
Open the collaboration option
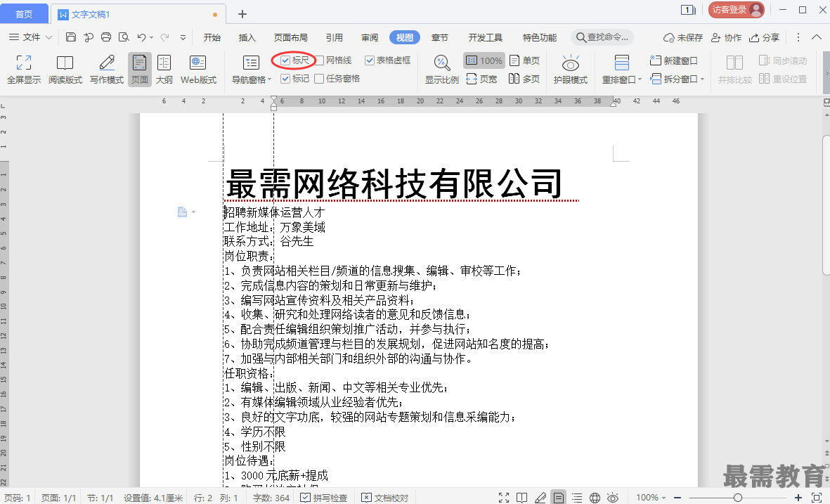click(x=726, y=37)
